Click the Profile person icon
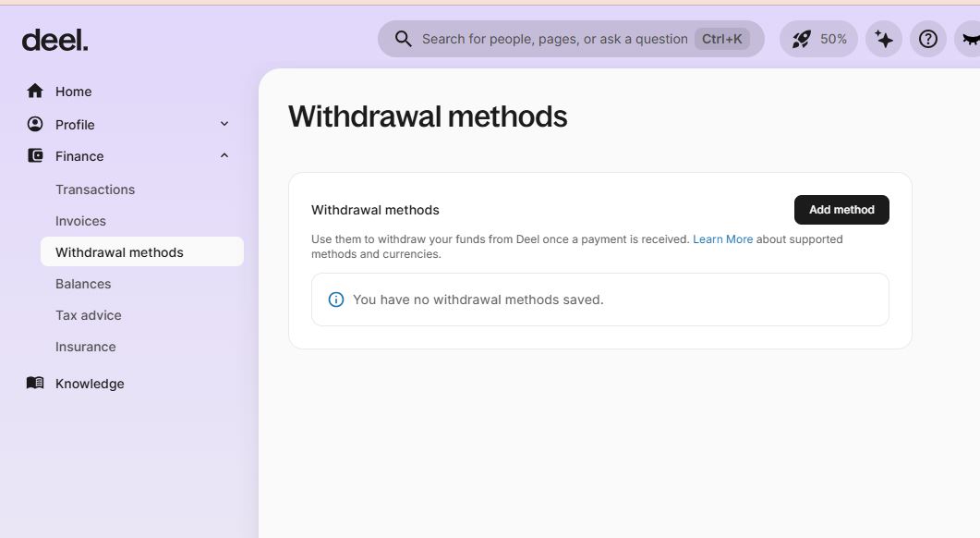 tap(35, 124)
